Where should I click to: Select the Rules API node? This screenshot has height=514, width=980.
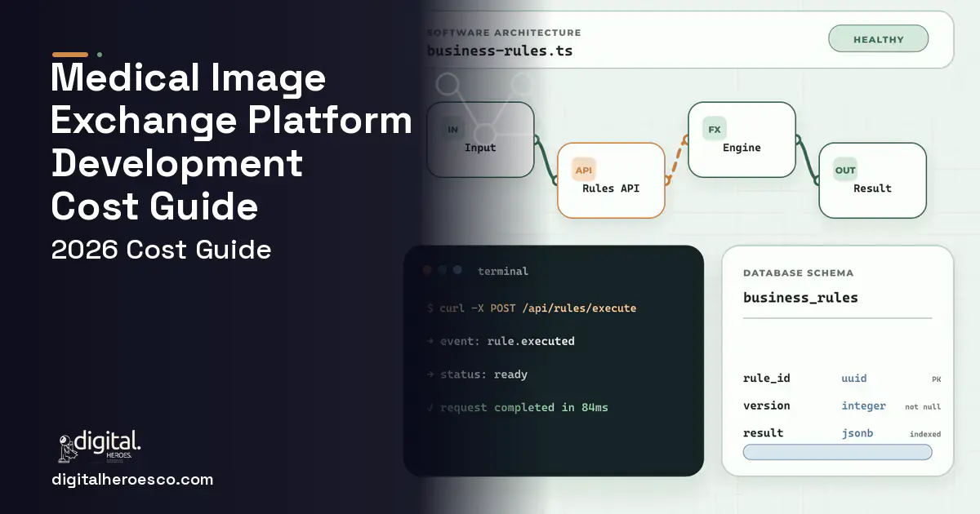(x=611, y=180)
